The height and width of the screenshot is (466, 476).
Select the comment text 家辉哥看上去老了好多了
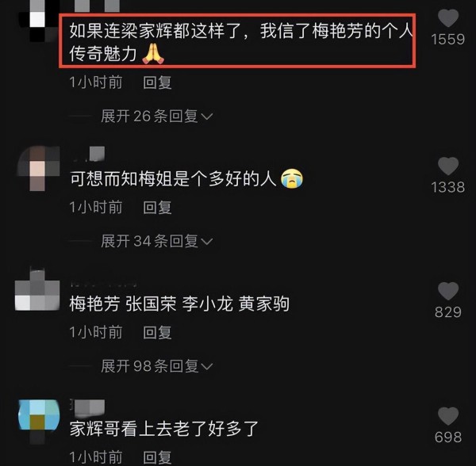click(x=164, y=429)
